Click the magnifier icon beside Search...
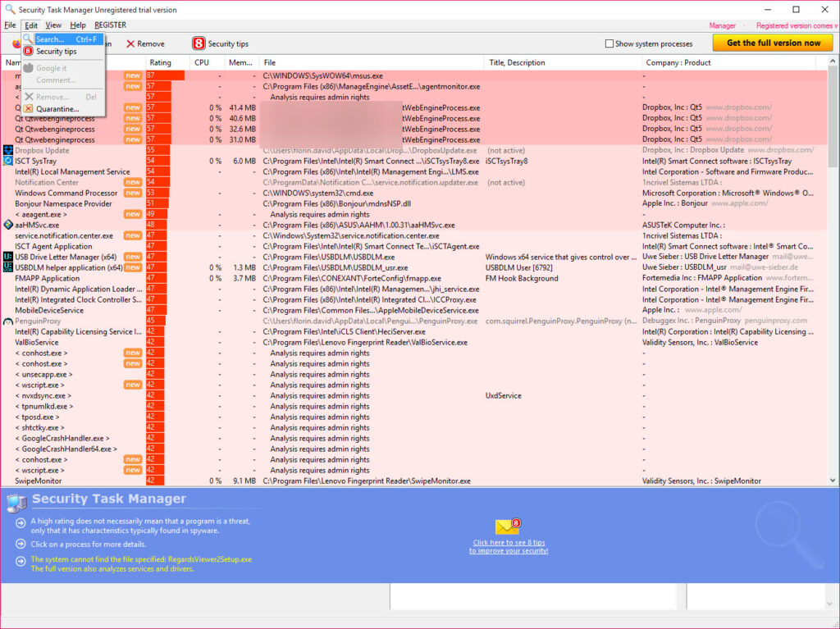This screenshot has height=629, width=840. pos(29,39)
